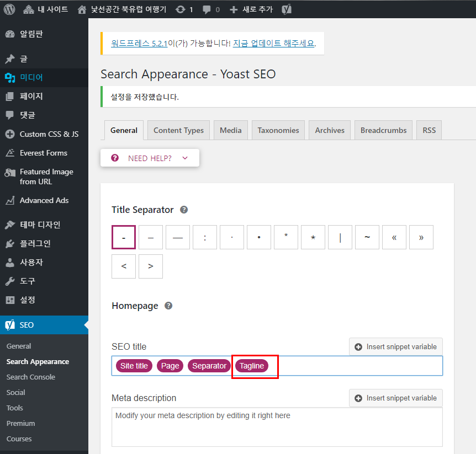This screenshot has width=476, height=454.
Task: Switch to Media tab
Action: click(231, 130)
